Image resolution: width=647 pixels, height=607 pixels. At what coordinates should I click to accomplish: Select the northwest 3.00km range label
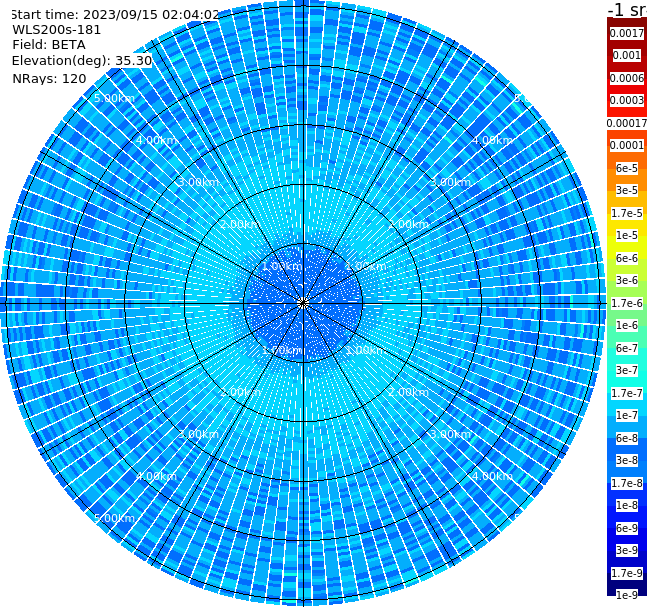(x=198, y=182)
